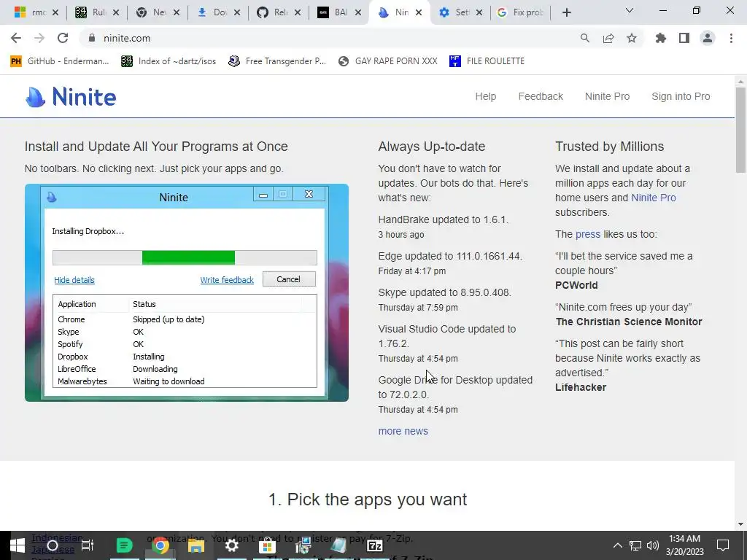Click the Chrome taskbar icon

[x=160, y=545]
